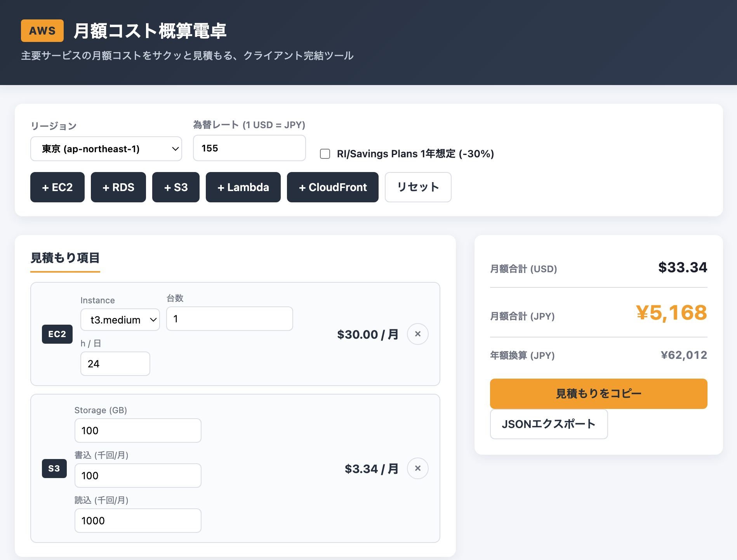737x560 pixels.
Task: Open the t3.medium instance dropdown
Action: click(120, 320)
